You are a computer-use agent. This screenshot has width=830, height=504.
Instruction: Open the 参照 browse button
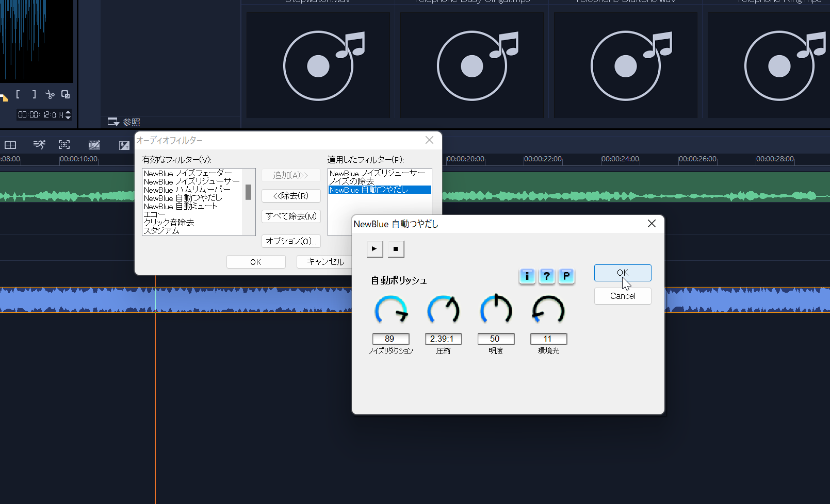pyautogui.click(x=124, y=122)
